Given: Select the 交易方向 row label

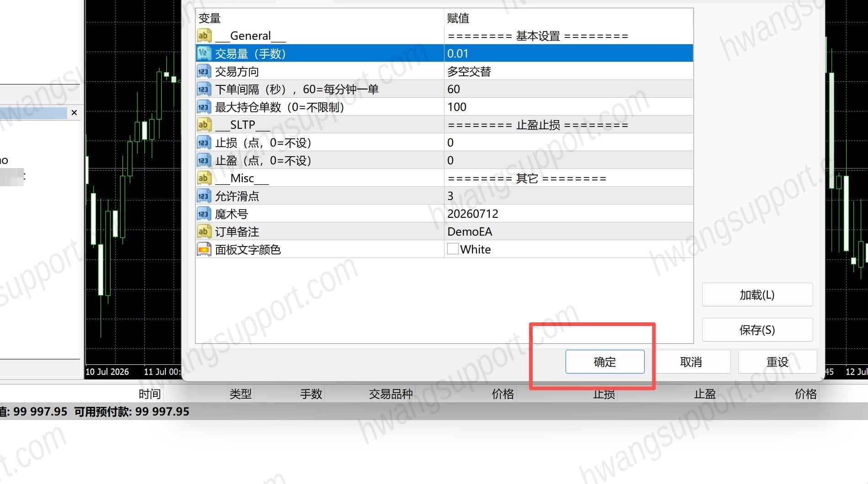Looking at the screenshot, I should pyautogui.click(x=237, y=71).
